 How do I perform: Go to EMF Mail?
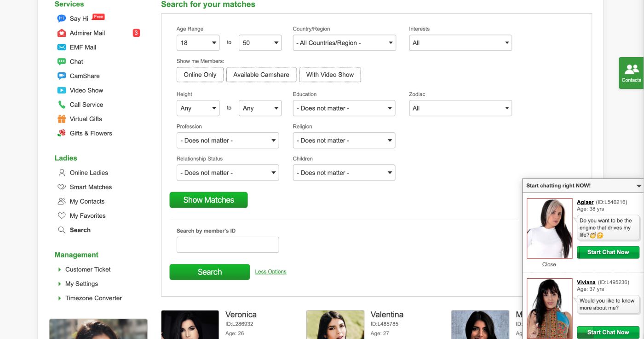tap(83, 47)
